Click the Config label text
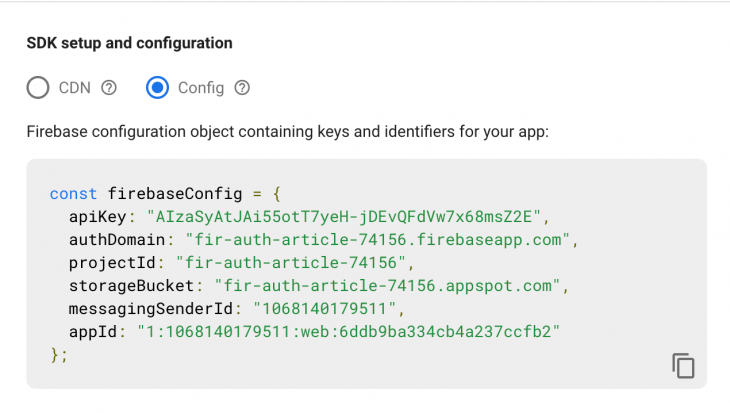Screen dimensions: 730x413 point(201,88)
